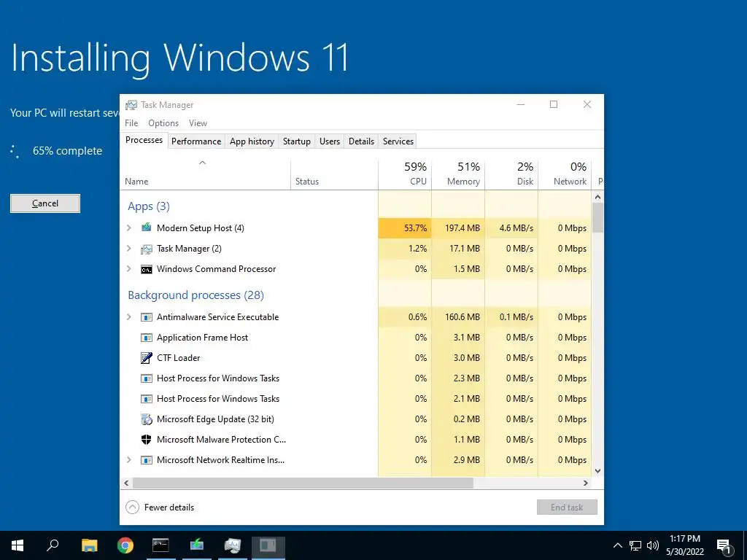Collapse to Fewer details view
747x560 pixels.
[x=160, y=507]
